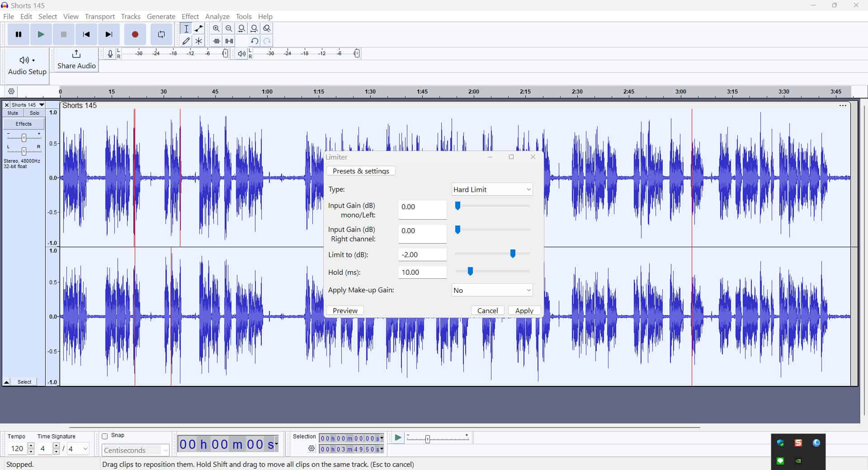Enable the Snap checkbox

tap(105, 436)
